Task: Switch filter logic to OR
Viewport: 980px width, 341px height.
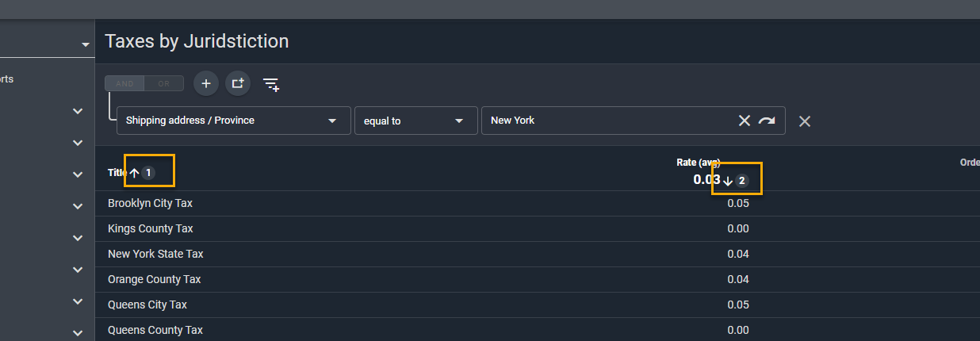Action: (x=164, y=83)
